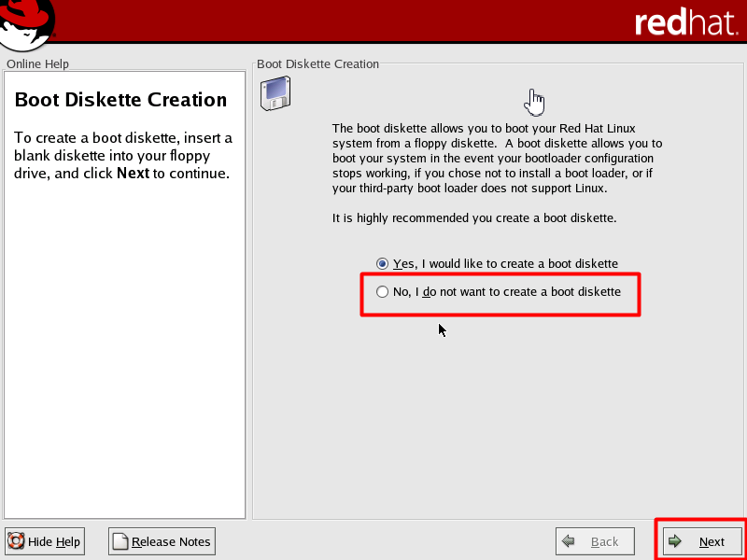This screenshot has height=560, width=747.
Task: Click the redhat wordmark in header
Action: pyautogui.click(x=686, y=22)
